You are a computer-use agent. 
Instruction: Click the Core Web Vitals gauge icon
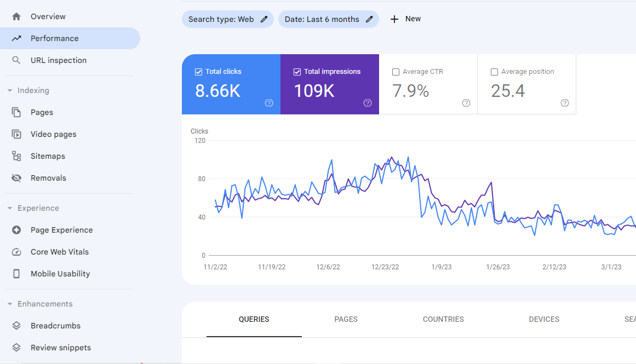pyautogui.click(x=16, y=252)
